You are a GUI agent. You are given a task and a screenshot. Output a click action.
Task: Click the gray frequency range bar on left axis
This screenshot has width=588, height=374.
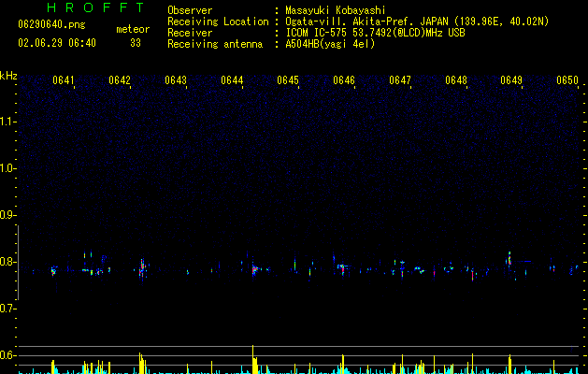(18, 263)
